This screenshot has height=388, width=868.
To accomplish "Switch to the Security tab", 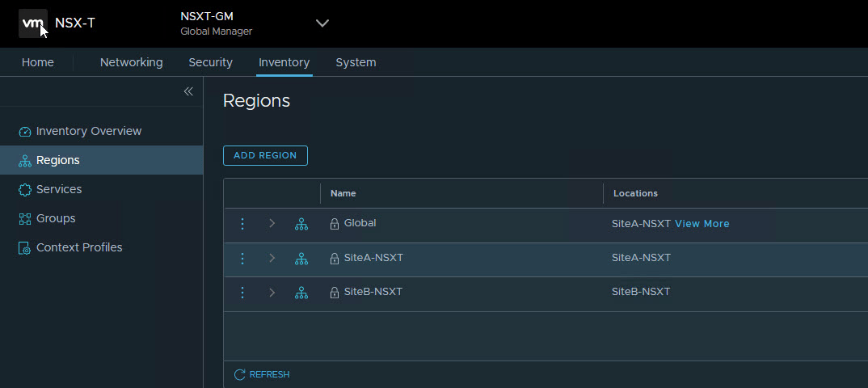I will (x=210, y=62).
